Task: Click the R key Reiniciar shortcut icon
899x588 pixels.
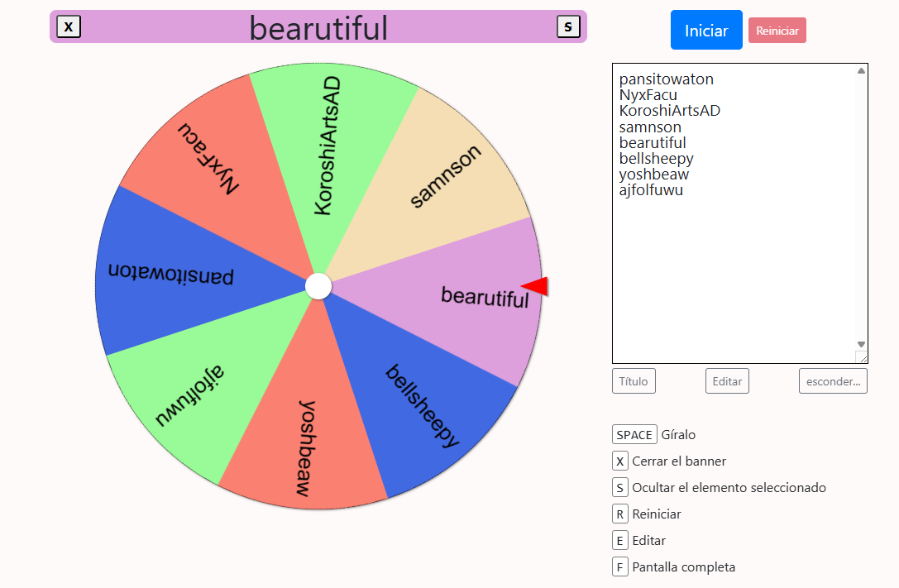Action: tap(620, 514)
